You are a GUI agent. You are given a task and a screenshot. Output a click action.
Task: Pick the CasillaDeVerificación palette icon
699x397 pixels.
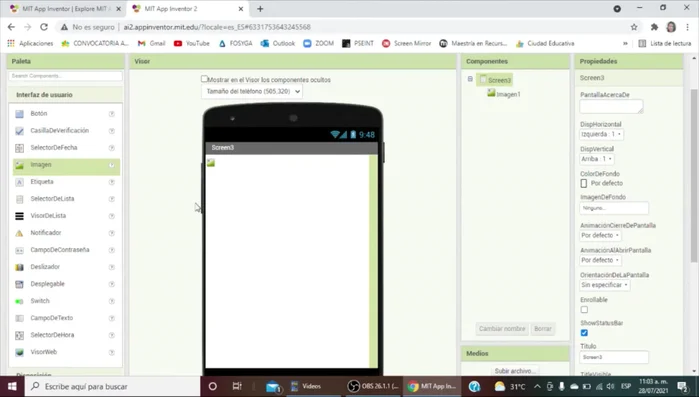pyautogui.click(x=19, y=131)
